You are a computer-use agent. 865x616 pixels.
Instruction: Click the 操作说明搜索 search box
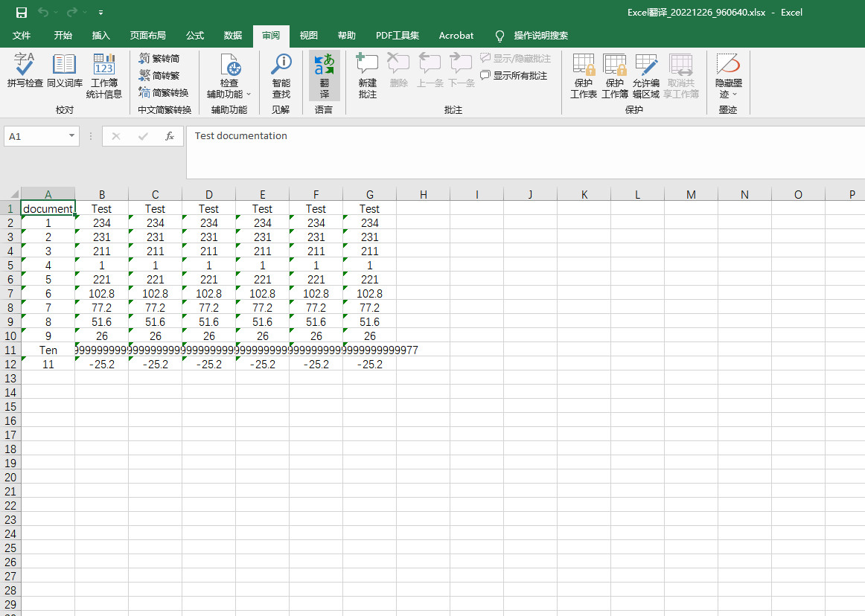(x=540, y=36)
